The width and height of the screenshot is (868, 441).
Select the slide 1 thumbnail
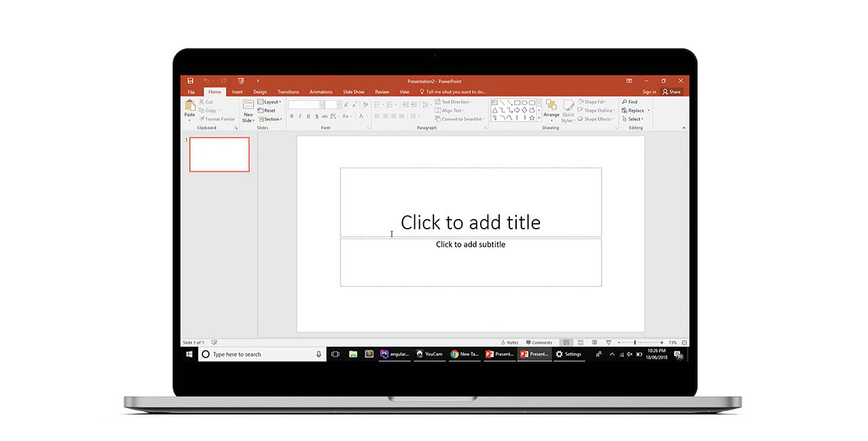219,154
